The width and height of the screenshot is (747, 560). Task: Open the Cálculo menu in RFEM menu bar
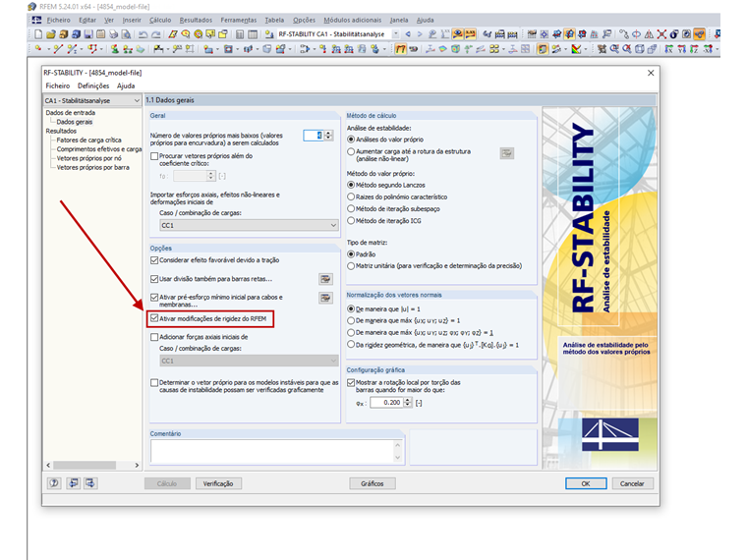click(160, 20)
